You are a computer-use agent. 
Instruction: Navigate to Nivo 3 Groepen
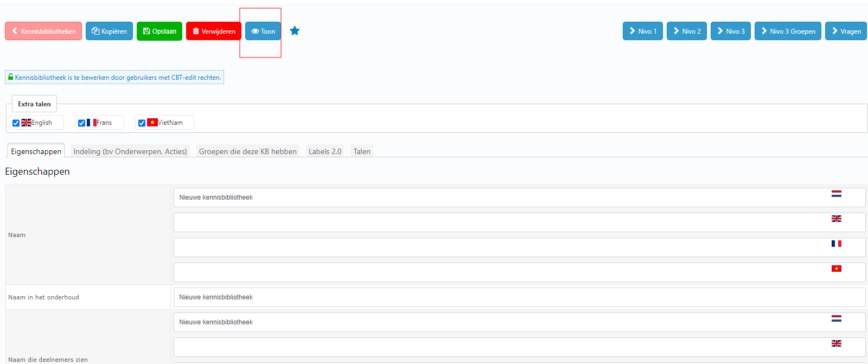click(x=787, y=31)
